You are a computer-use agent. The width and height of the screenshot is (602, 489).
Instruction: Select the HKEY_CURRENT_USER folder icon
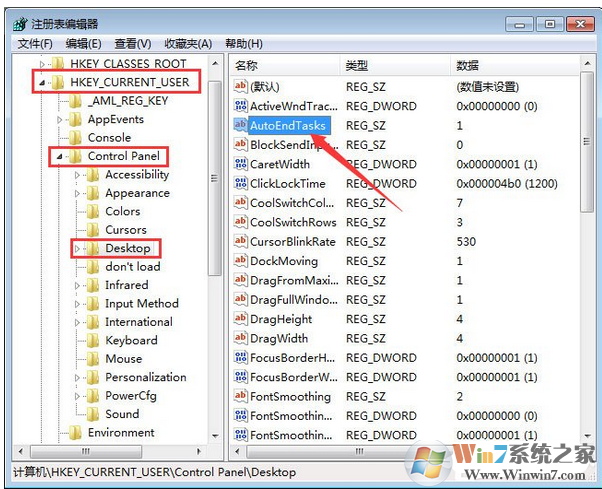(x=58, y=82)
